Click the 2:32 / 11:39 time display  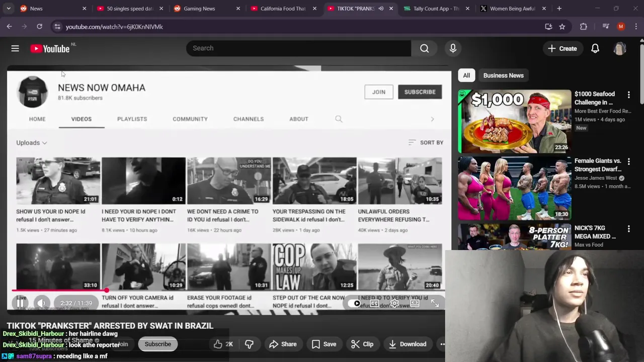click(76, 303)
